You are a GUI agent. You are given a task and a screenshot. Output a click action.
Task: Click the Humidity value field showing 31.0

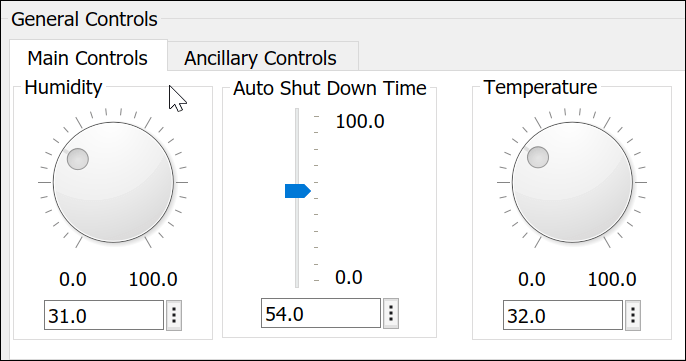click(104, 315)
